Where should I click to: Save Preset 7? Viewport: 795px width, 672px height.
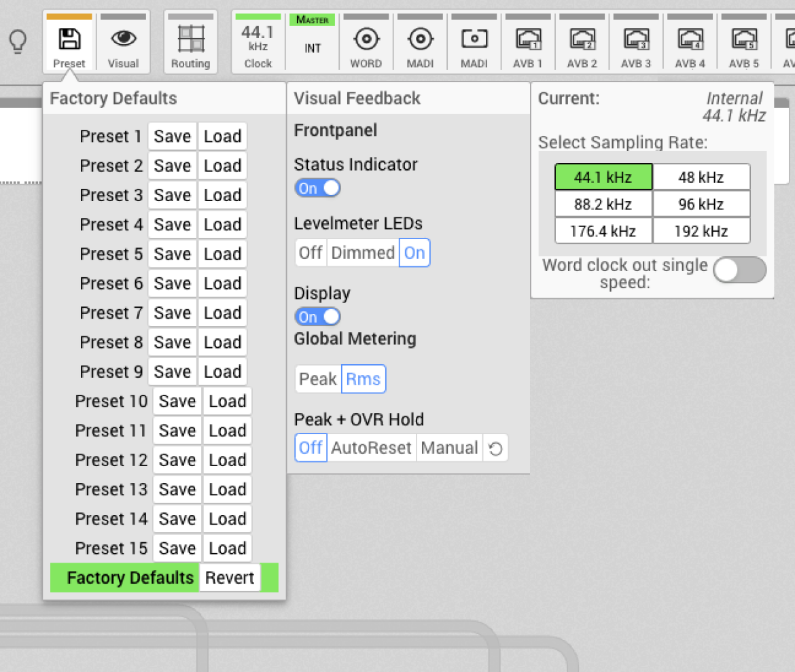tap(173, 313)
